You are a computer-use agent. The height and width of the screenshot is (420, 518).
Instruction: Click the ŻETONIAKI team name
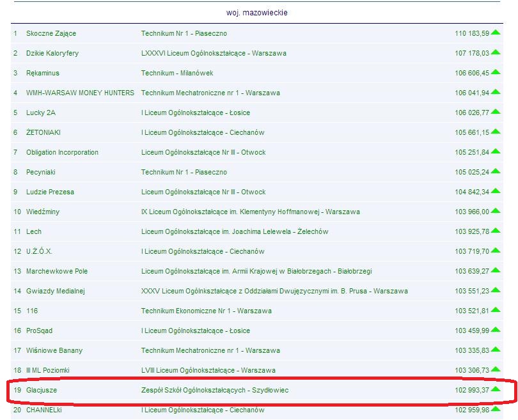pyautogui.click(x=43, y=132)
